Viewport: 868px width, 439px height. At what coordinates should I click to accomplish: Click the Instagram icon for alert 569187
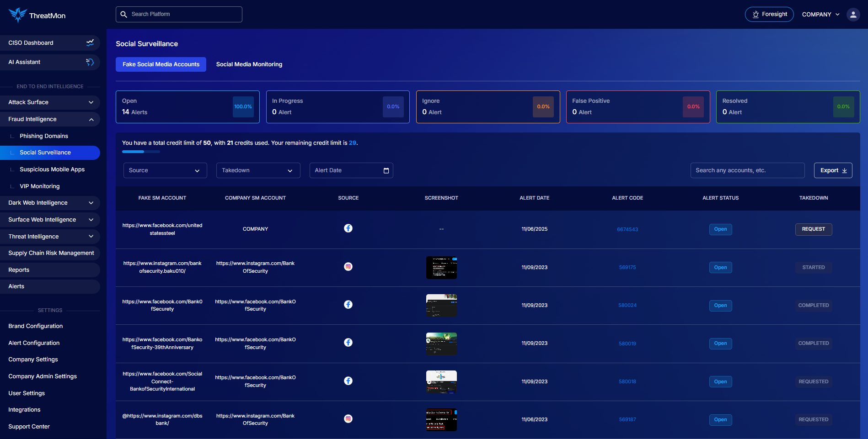(x=348, y=419)
